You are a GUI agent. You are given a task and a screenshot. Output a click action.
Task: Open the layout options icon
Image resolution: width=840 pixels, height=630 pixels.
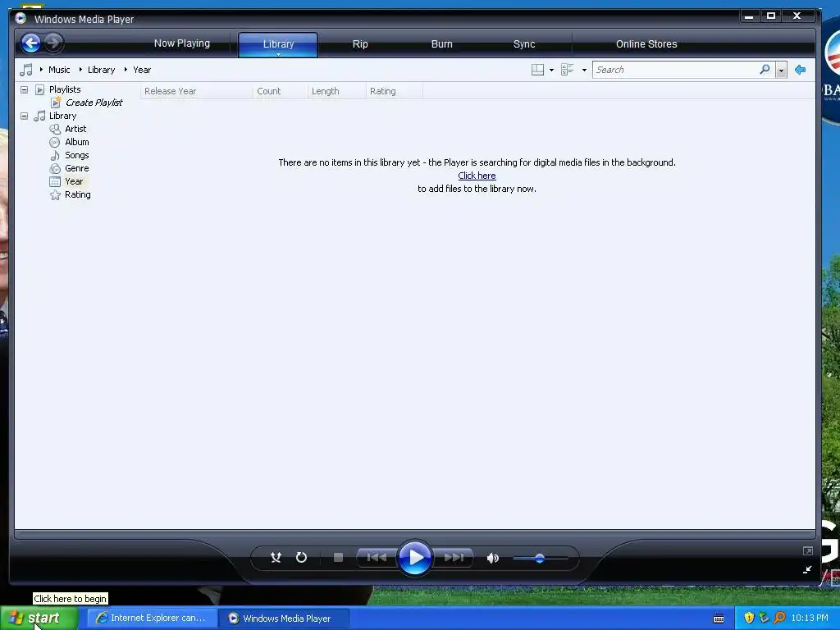537,70
